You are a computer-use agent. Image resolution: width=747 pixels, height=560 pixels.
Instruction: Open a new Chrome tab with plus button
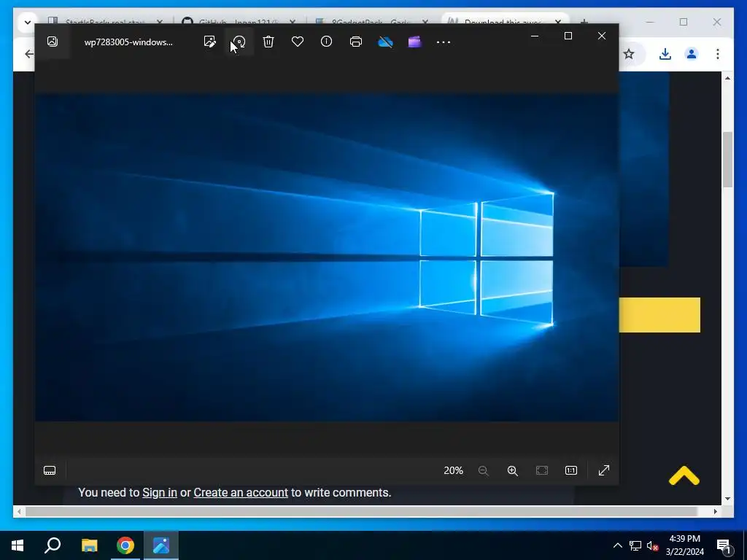click(584, 22)
